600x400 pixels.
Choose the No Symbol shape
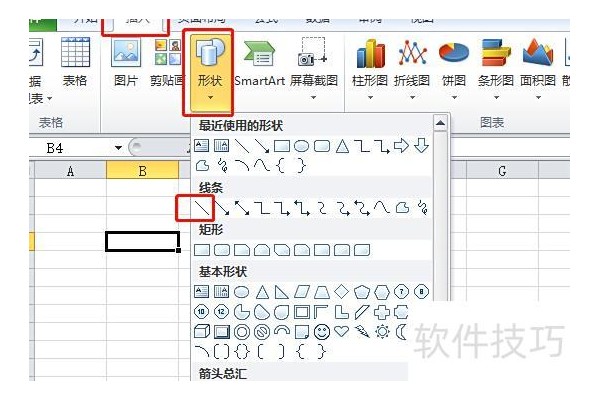(x=262, y=332)
